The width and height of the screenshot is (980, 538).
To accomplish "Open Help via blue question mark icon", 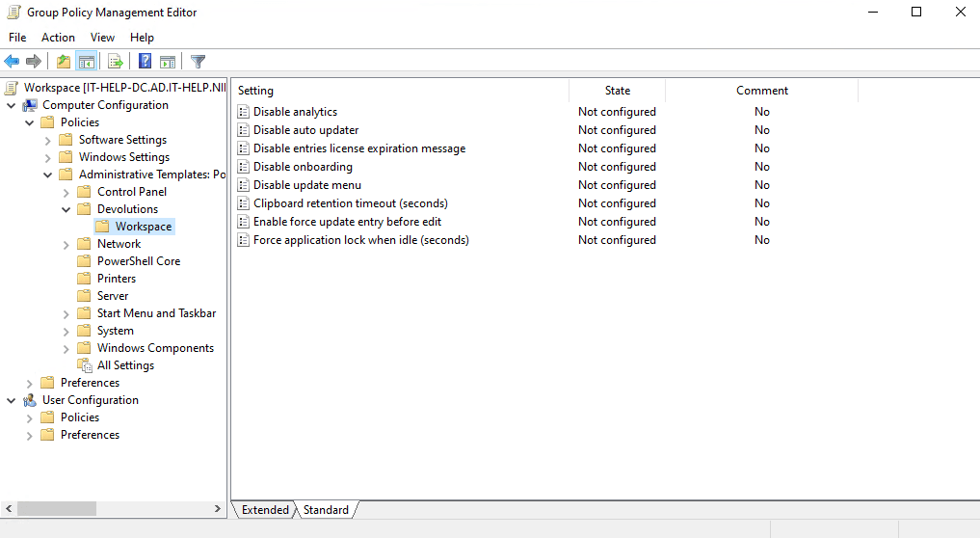I will [x=145, y=62].
